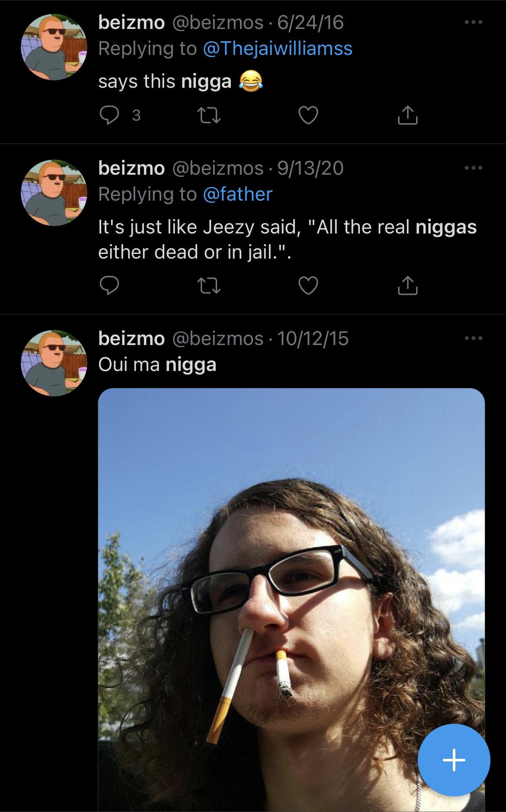The height and width of the screenshot is (812, 506).
Task: Open more options for the 6/24/16 tweet
Action: point(474,22)
